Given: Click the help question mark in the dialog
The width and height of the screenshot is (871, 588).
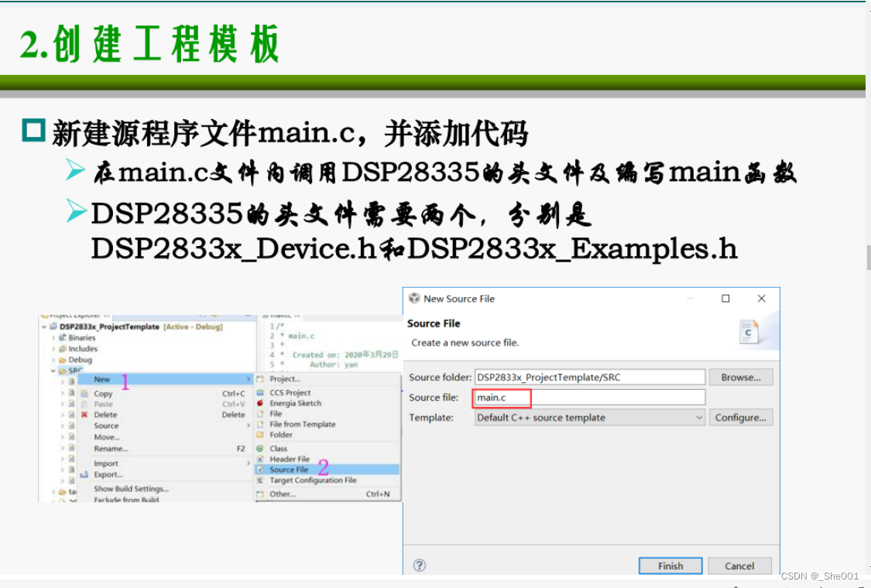Looking at the screenshot, I should click(x=419, y=566).
